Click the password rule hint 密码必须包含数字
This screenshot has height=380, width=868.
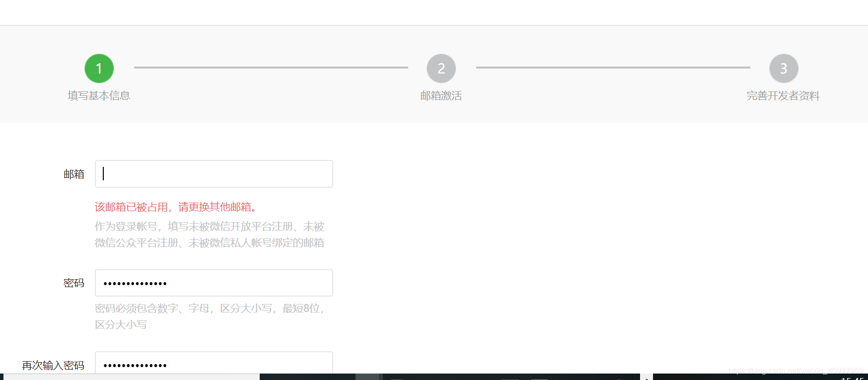point(210,316)
